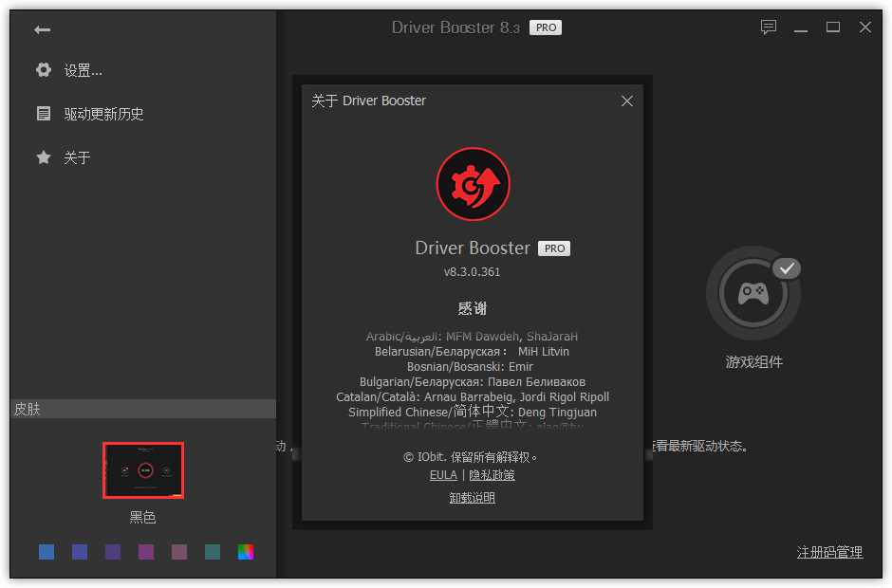Open the EULA link
Screen dimensions: 892x588
(x=443, y=475)
